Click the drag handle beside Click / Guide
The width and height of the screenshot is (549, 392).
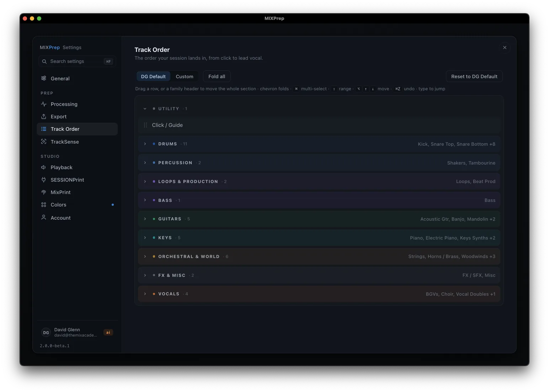[x=145, y=125]
